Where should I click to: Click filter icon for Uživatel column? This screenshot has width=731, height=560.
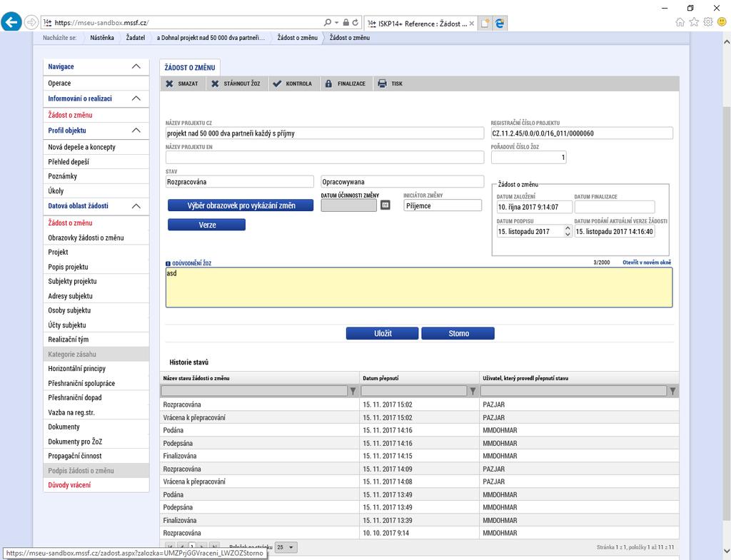pyautogui.click(x=672, y=391)
